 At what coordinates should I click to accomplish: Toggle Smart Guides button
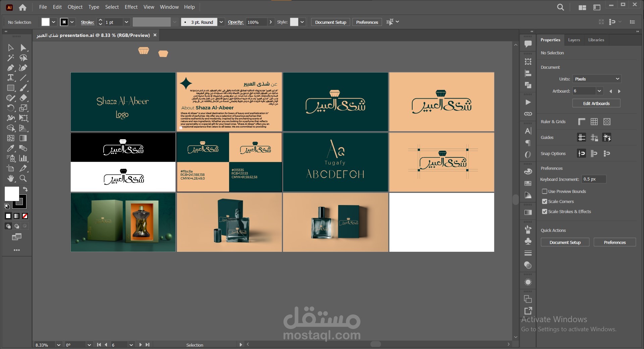607,137
